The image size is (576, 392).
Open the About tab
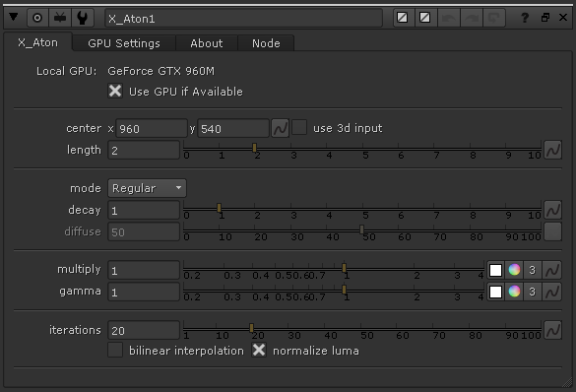click(x=207, y=43)
